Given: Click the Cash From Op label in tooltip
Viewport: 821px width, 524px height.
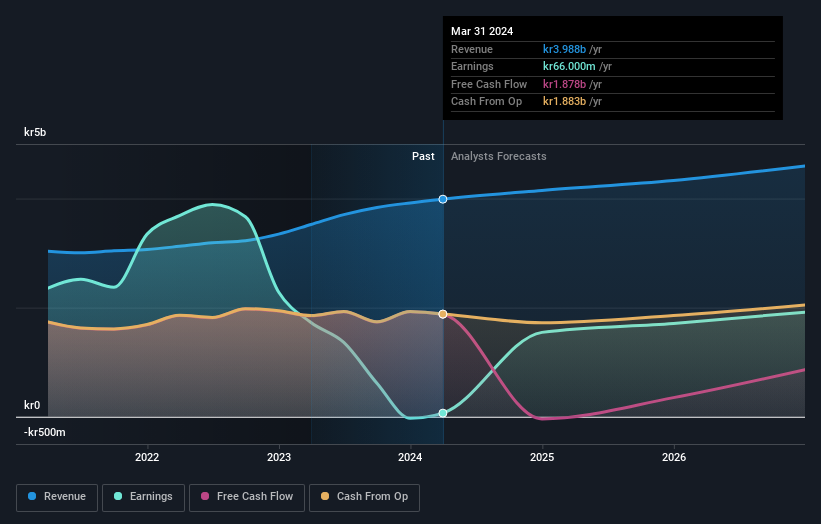Looking at the screenshot, I should coord(486,102).
